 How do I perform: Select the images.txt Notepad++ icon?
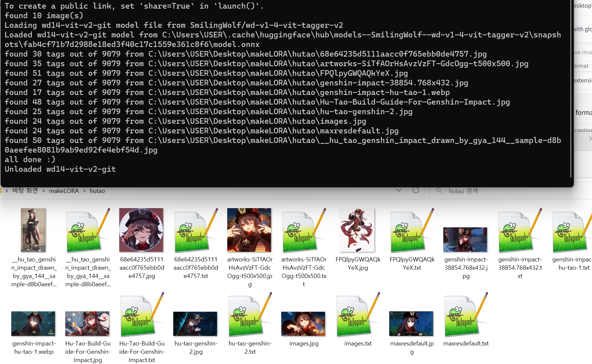pos(358,314)
